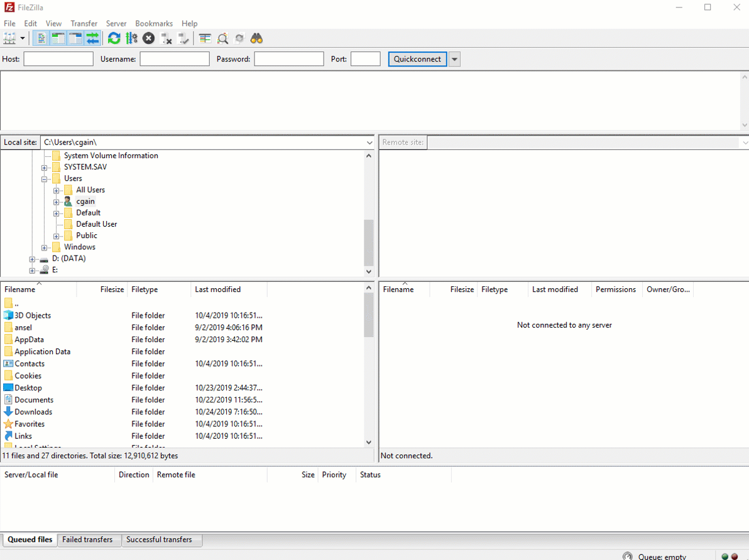Toggle processing of the transfer queue
749x560 pixels.
click(x=131, y=38)
